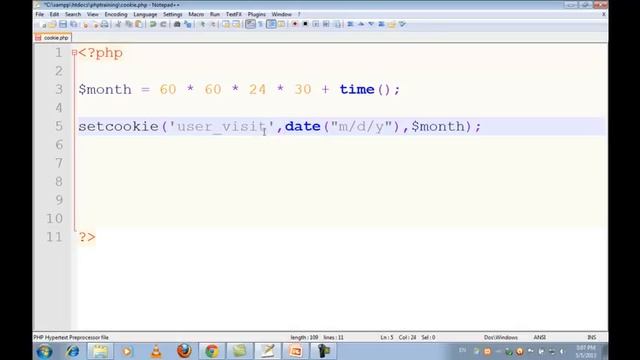Open the TextFX menu
640x360 pixels.
(x=234, y=14)
